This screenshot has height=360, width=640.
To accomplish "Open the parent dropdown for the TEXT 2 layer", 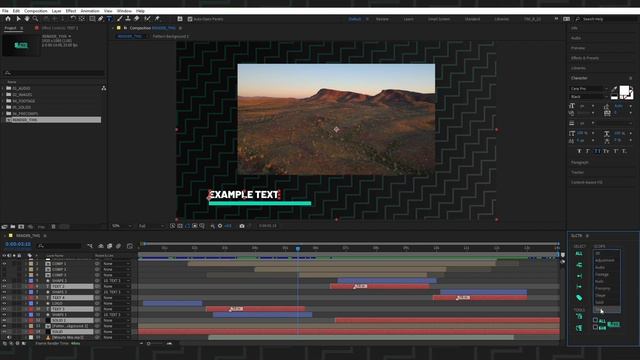I will coord(116,287).
